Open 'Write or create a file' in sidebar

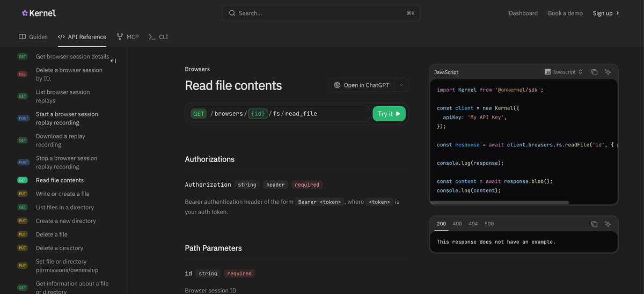tap(62, 194)
